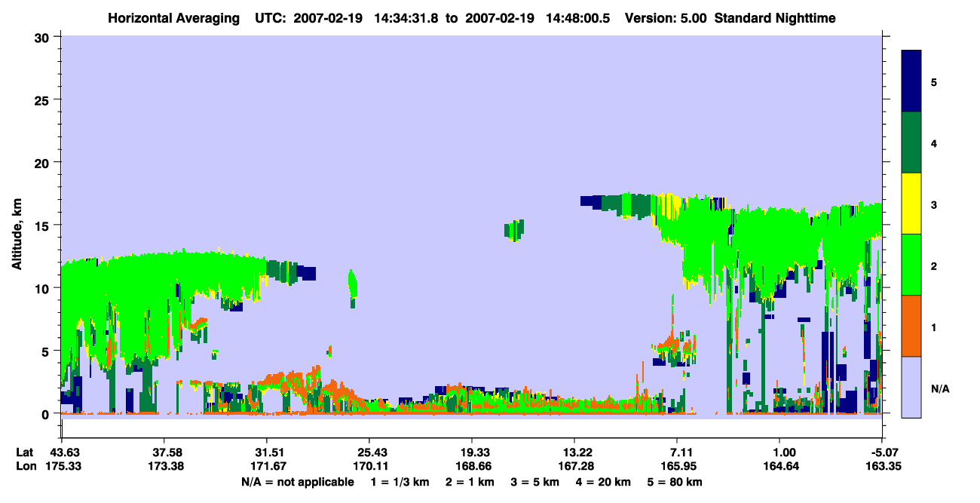Image resolution: width=980 pixels, height=503 pixels.
Task: Click legend text '2 = 1 km'
Action: [x=469, y=482]
